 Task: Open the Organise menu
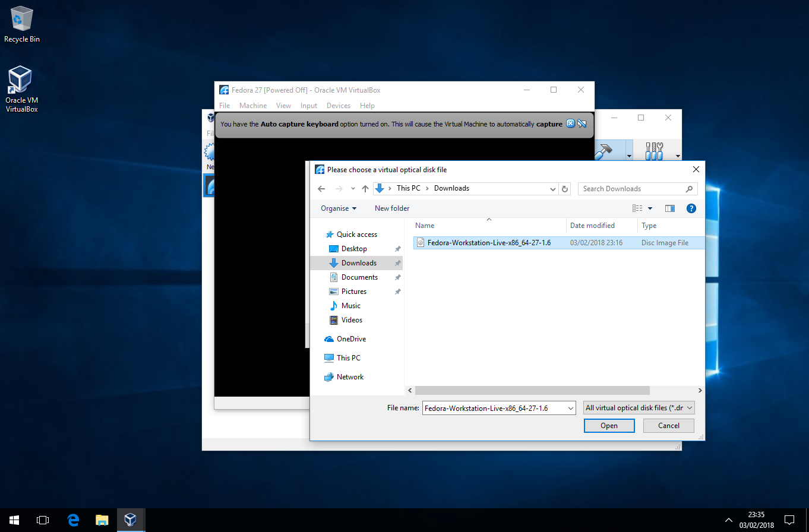[339, 208]
